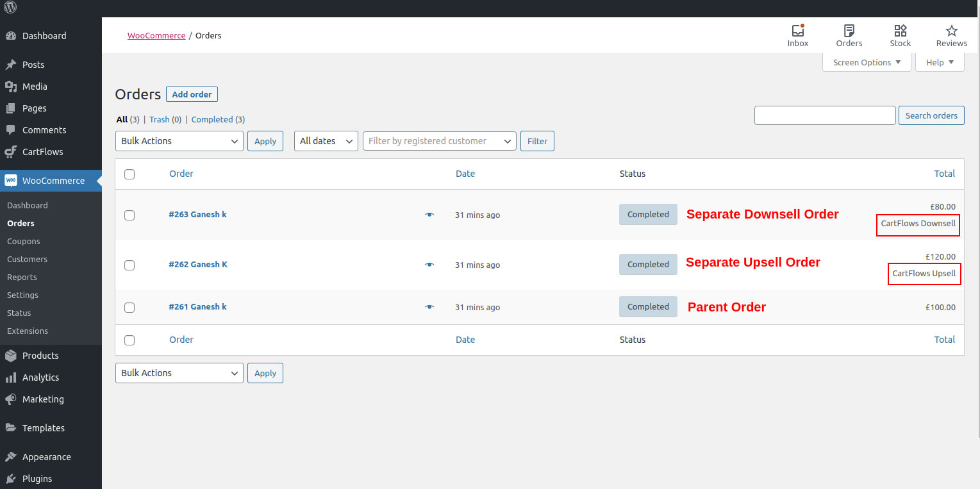Click the WordPress logo in admin bar
Image resolution: width=980 pixels, height=489 pixels.
click(10, 8)
